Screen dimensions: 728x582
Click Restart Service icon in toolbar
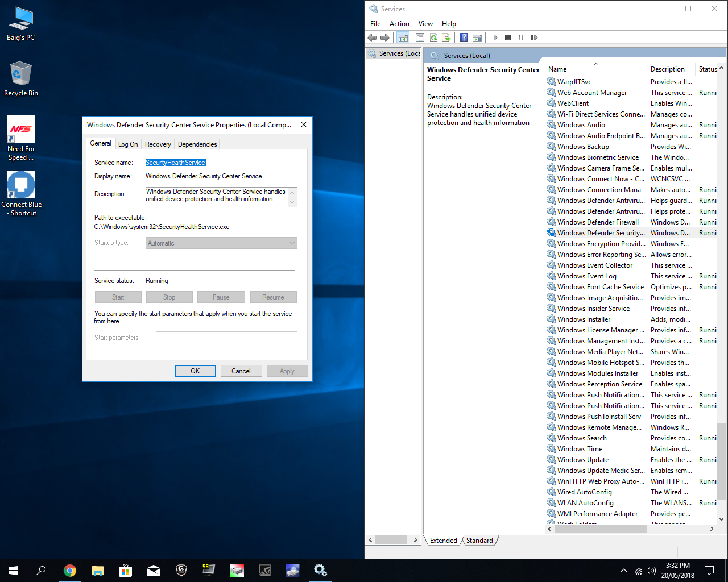coord(534,38)
